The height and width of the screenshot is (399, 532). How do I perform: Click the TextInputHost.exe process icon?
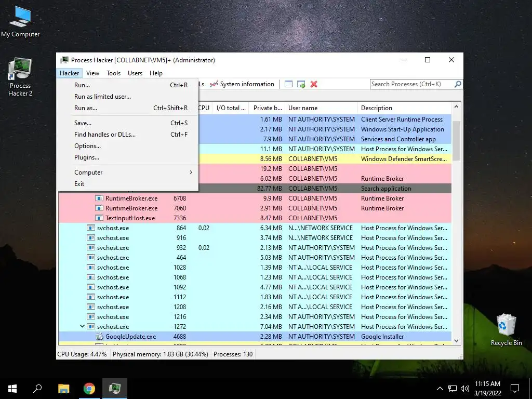[99, 218]
